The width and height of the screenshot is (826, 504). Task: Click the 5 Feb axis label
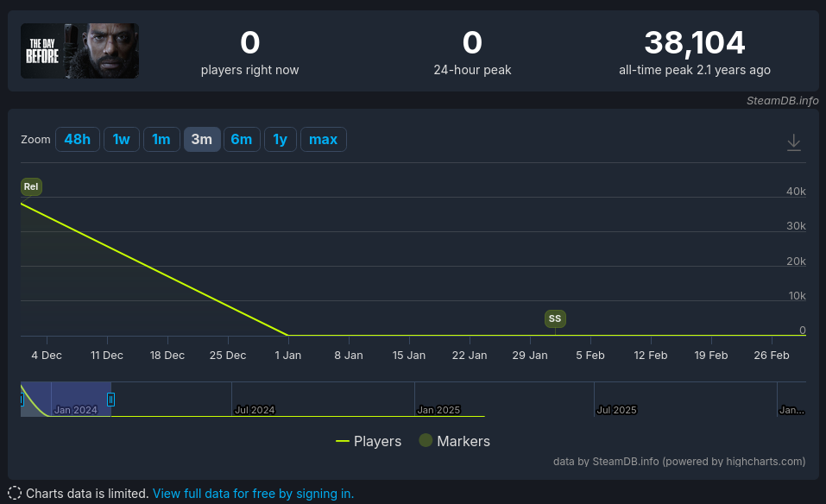590,356
